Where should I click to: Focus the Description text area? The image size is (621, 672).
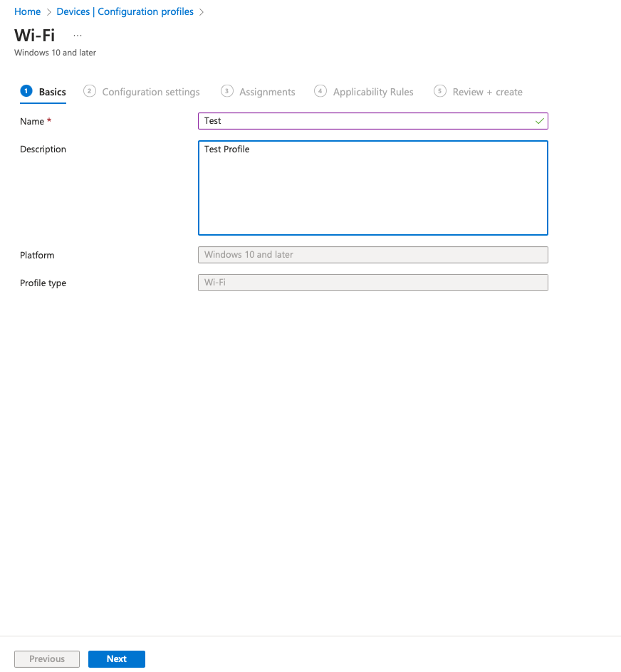pos(372,188)
